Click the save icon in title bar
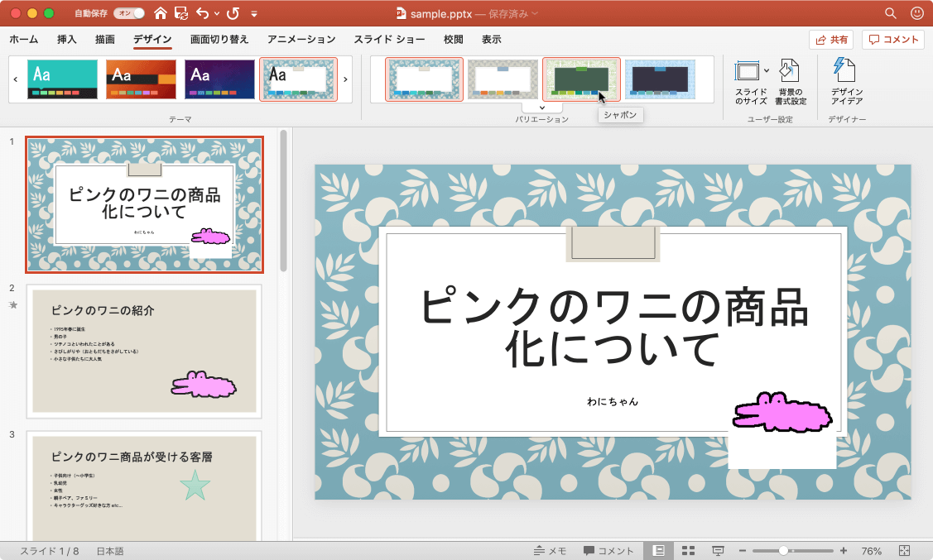 pos(180,13)
